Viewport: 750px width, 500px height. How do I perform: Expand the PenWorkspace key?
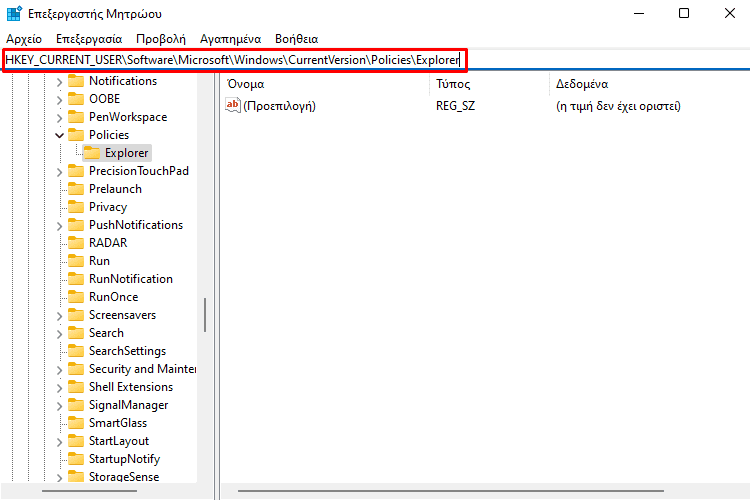pos(59,118)
